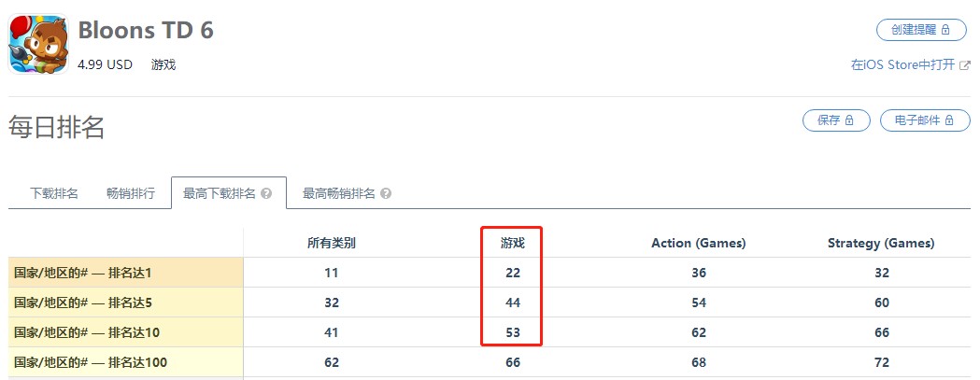Click the 排名达1 value 22 under 游戏
This screenshot has width=980, height=380.
tap(513, 273)
